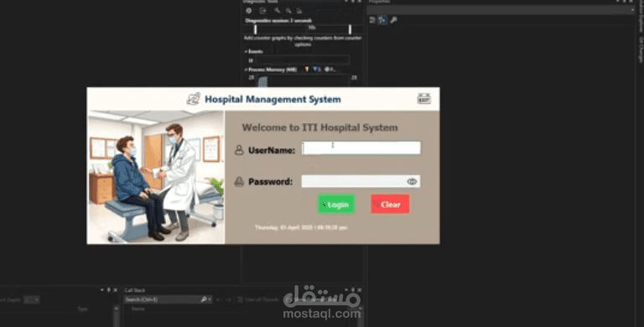Open bottom-left panel window position dropdown
The image size is (644, 327).
(101, 290)
